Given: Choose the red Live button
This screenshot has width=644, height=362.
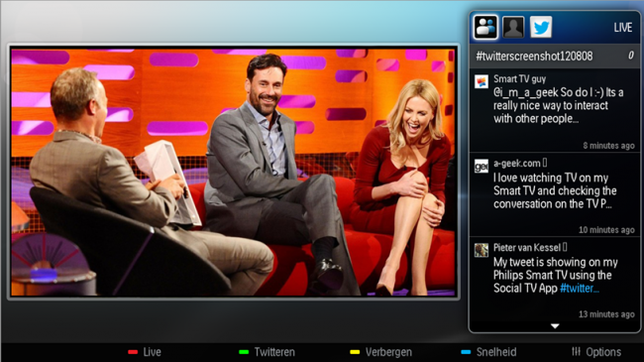Looking at the screenshot, I should (x=145, y=352).
